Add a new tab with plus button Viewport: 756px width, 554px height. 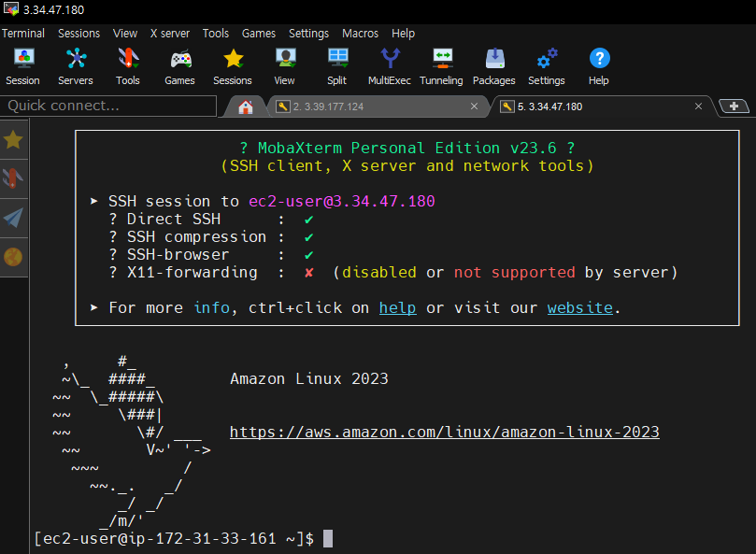[x=734, y=107]
